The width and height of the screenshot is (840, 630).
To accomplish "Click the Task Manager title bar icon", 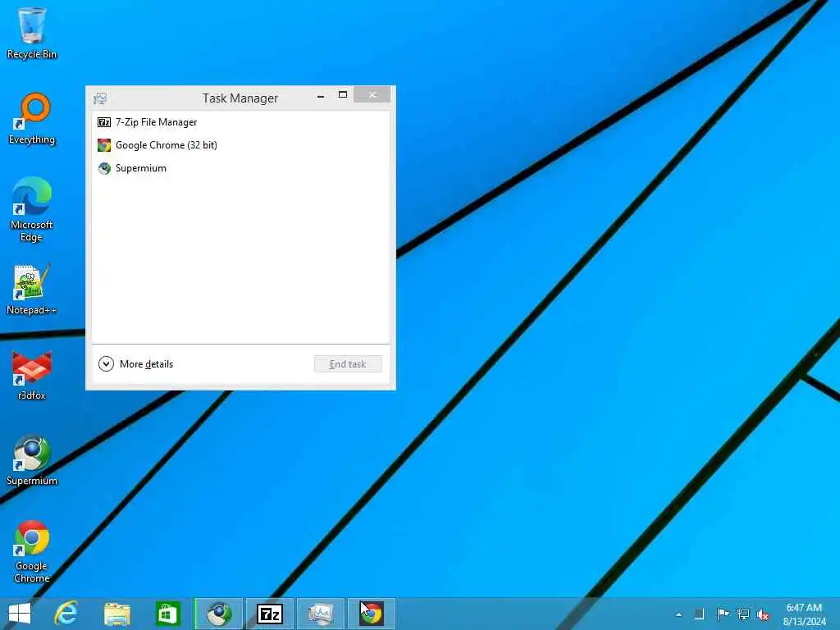I will pyautogui.click(x=99, y=98).
